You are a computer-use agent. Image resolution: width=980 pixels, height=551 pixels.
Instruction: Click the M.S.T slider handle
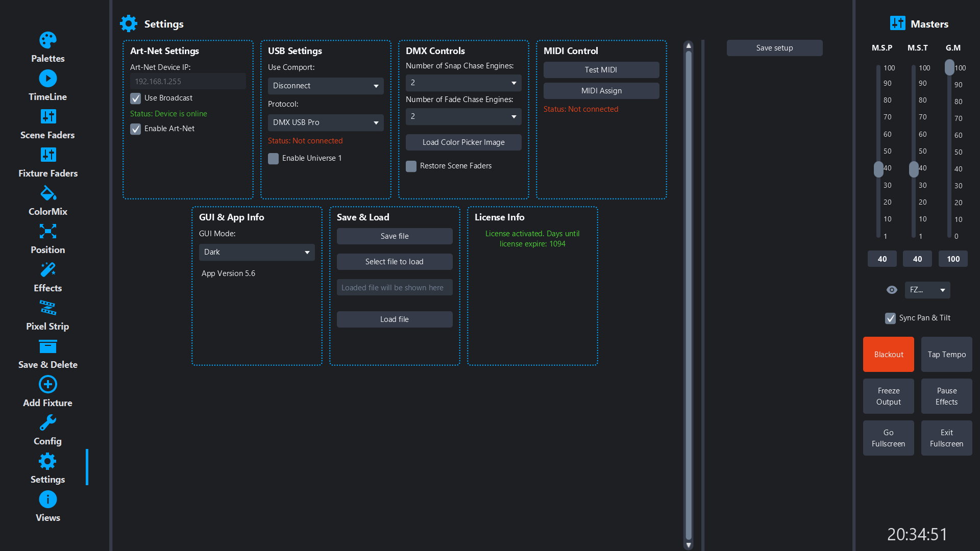[914, 169]
